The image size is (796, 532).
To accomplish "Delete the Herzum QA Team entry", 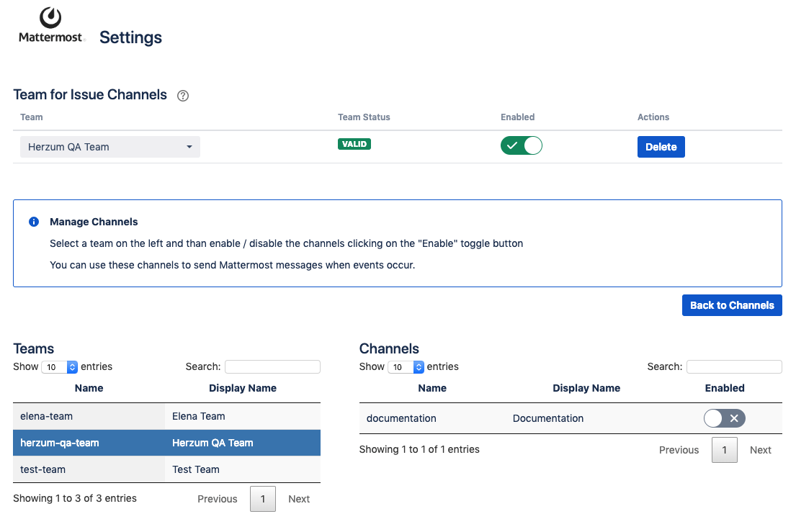I will point(661,147).
